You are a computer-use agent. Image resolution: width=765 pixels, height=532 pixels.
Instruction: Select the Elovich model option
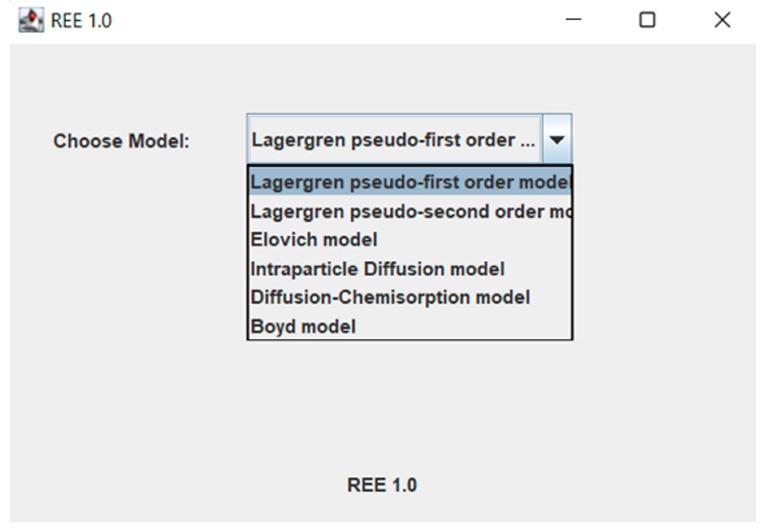(x=314, y=240)
